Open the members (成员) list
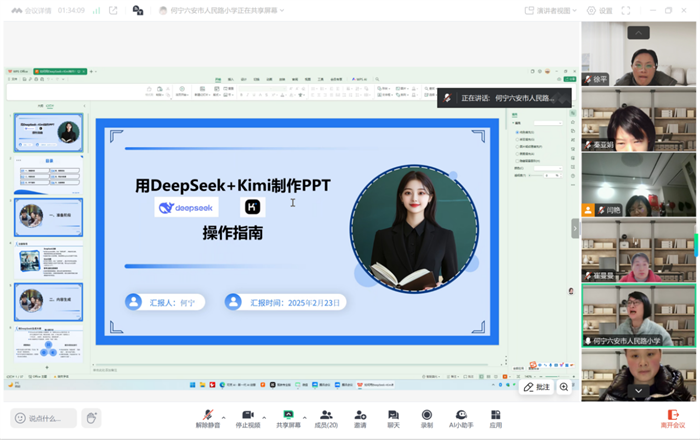 (x=326, y=418)
